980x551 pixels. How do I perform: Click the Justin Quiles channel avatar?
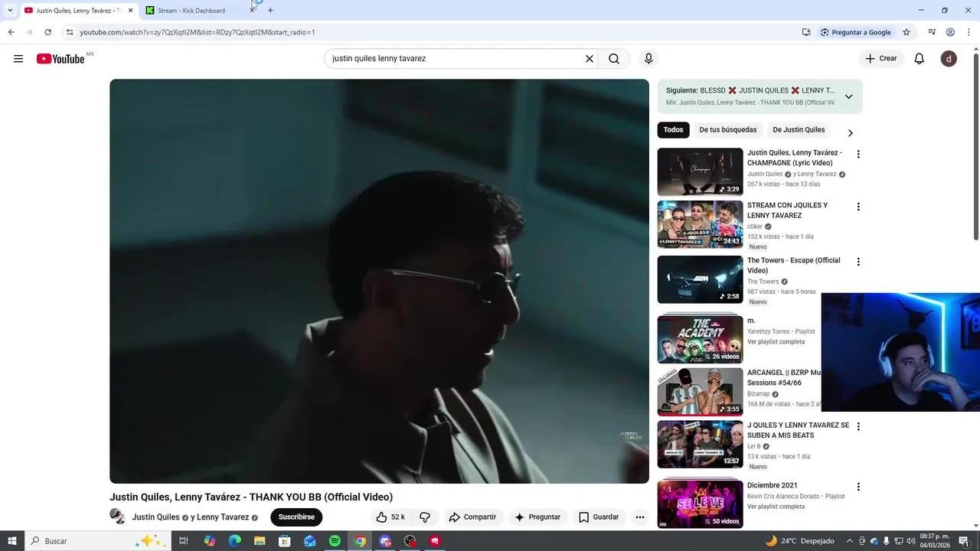(118, 517)
